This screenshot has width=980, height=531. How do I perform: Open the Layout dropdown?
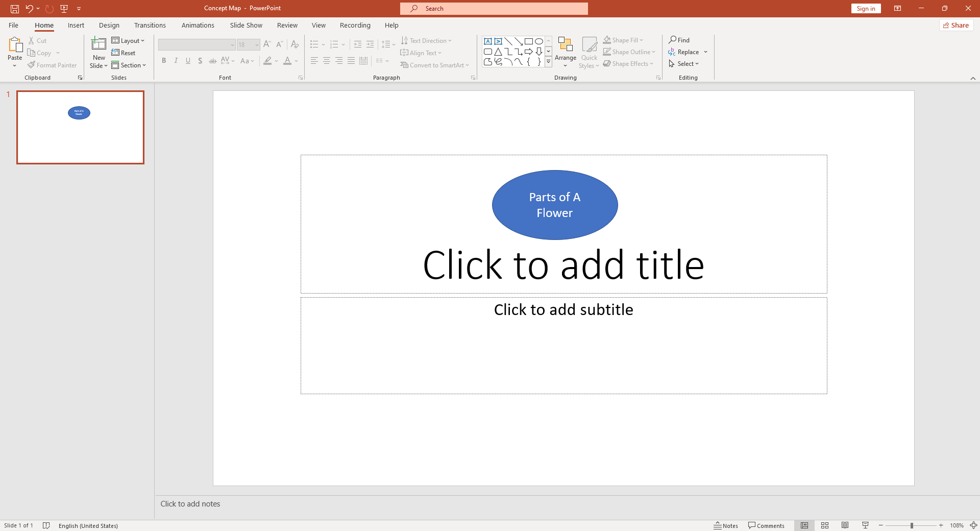[x=128, y=41]
